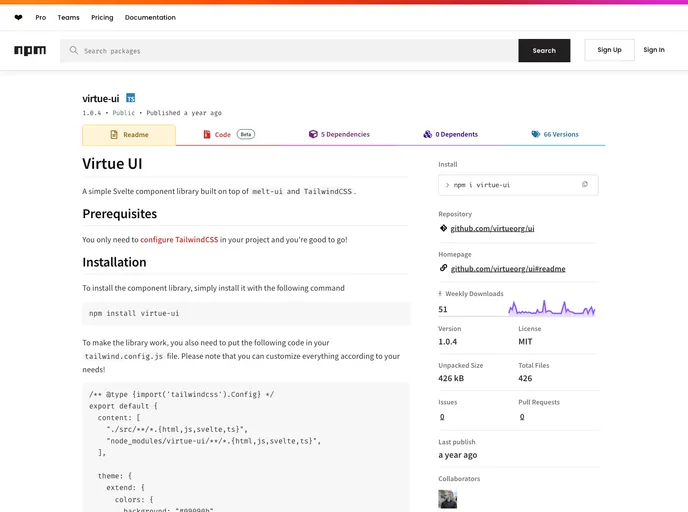Open the 5 Dependencies tab
This screenshot has width=688, height=512.
pyautogui.click(x=339, y=135)
